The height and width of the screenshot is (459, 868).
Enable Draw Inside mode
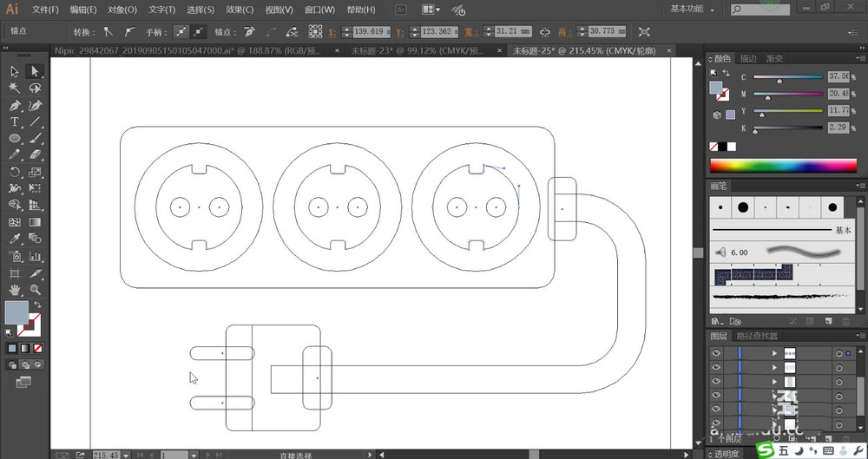(x=37, y=365)
